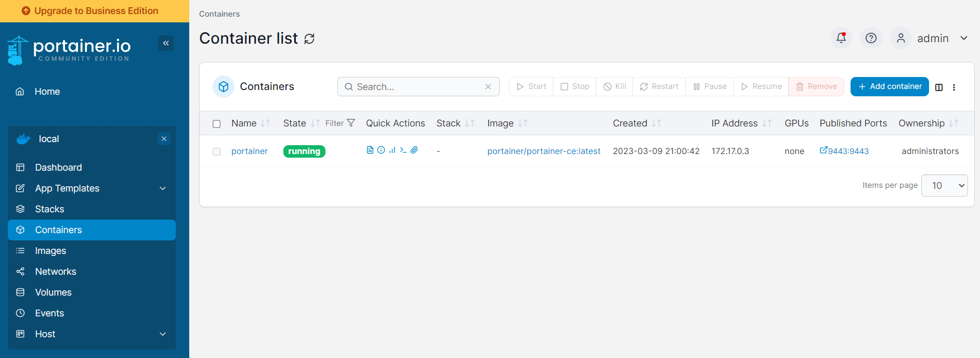Go to Home in sidebar
The height and width of the screenshot is (358, 980).
pyautogui.click(x=47, y=92)
